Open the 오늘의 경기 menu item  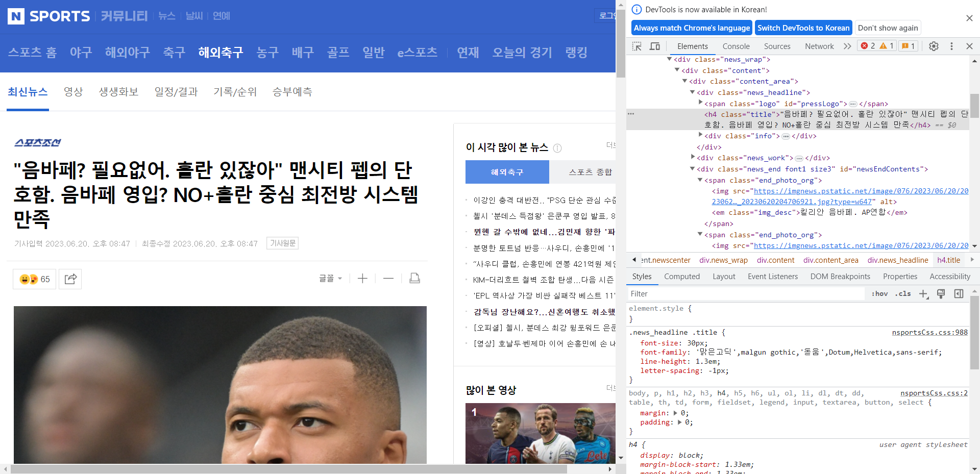pos(522,52)
